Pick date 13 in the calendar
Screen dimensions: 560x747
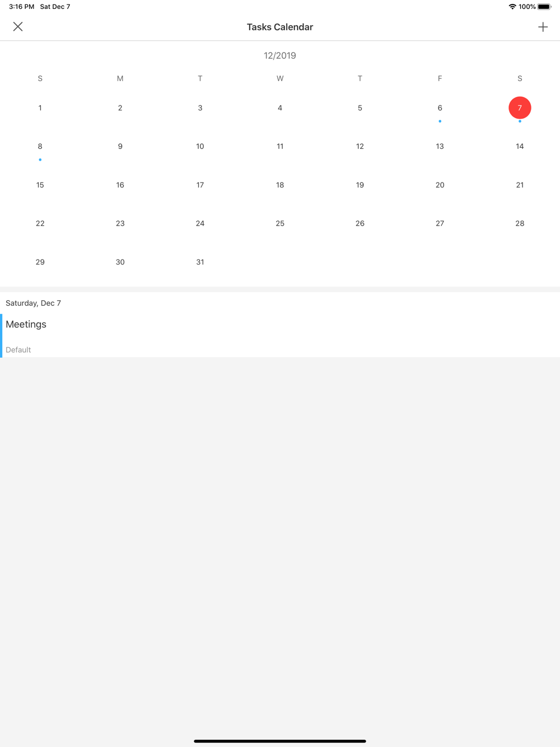pos(440,147)
